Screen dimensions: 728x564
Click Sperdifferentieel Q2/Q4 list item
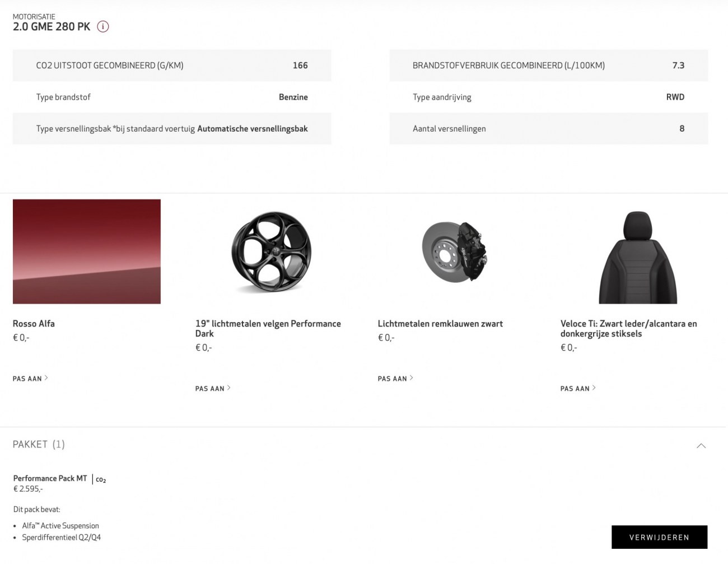point(62,538)
